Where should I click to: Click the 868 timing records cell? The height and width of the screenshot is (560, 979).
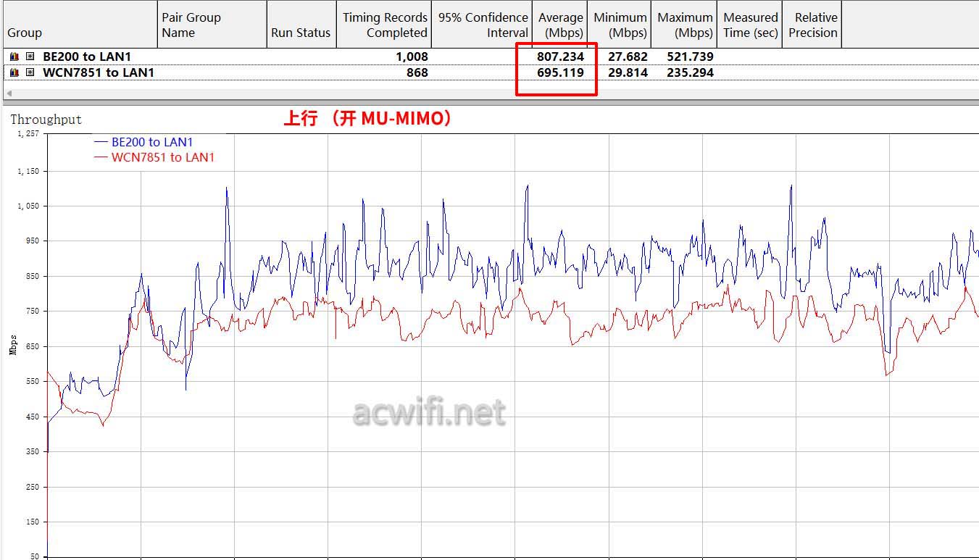tap(417, 72)
